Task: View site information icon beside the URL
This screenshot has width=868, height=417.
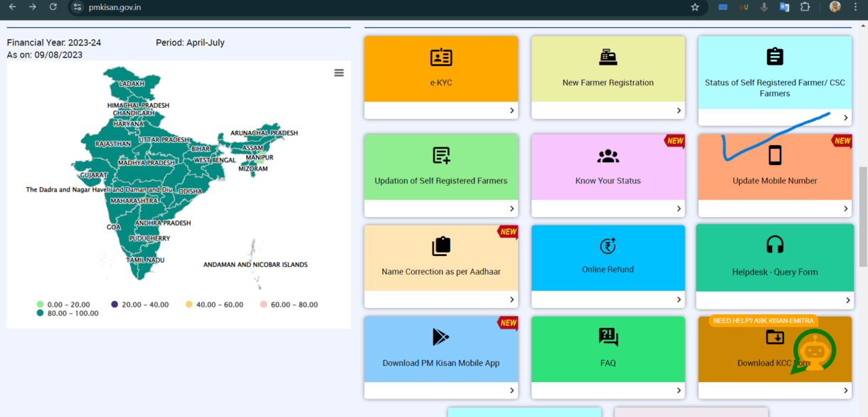Action: [78, 7]
